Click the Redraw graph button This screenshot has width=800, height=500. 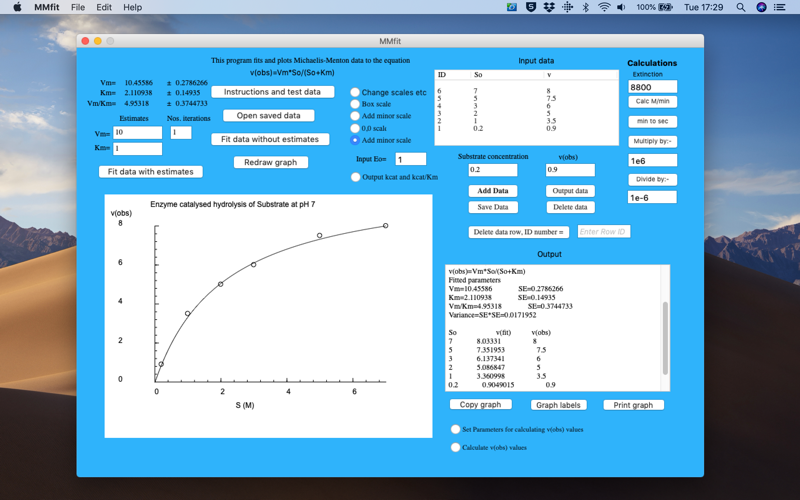click(270, 162)
